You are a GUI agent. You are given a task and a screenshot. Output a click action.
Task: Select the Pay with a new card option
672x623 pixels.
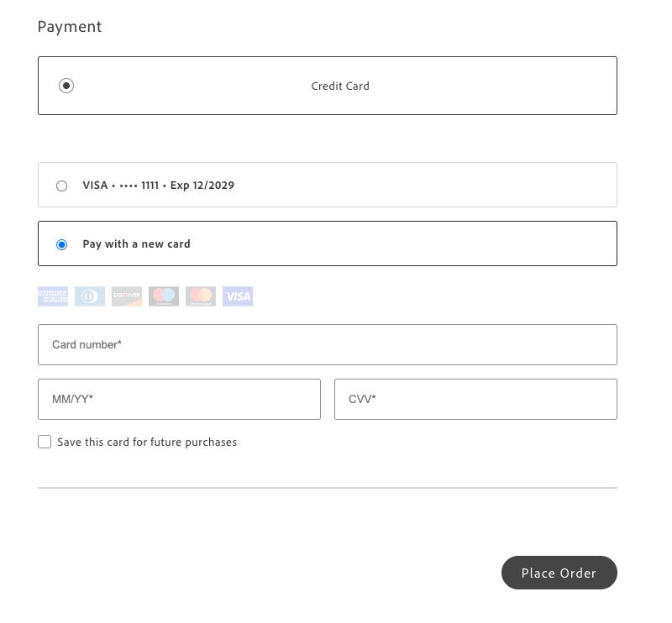[x=61, y=244]
